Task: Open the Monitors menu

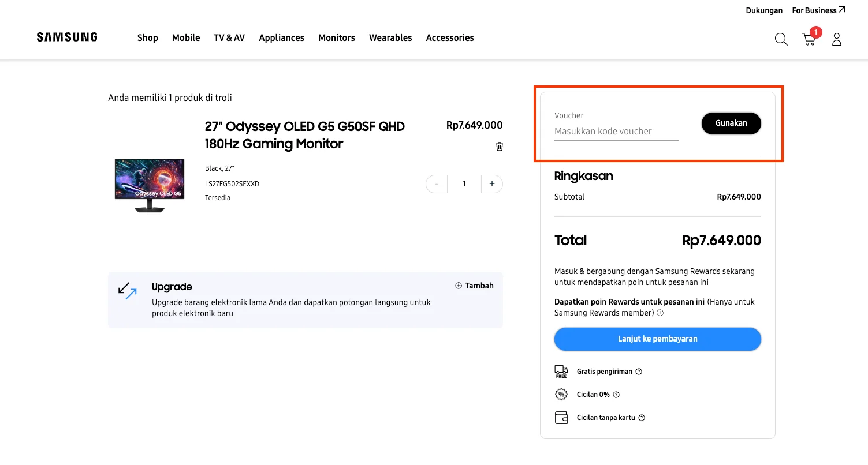Action: [337, 37]
